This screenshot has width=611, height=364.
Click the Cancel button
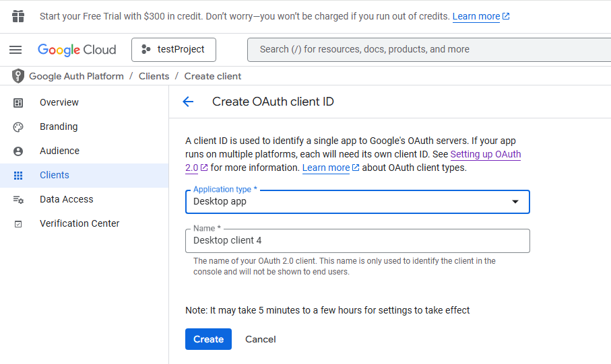pyautogui.click(x=260, y=339)
